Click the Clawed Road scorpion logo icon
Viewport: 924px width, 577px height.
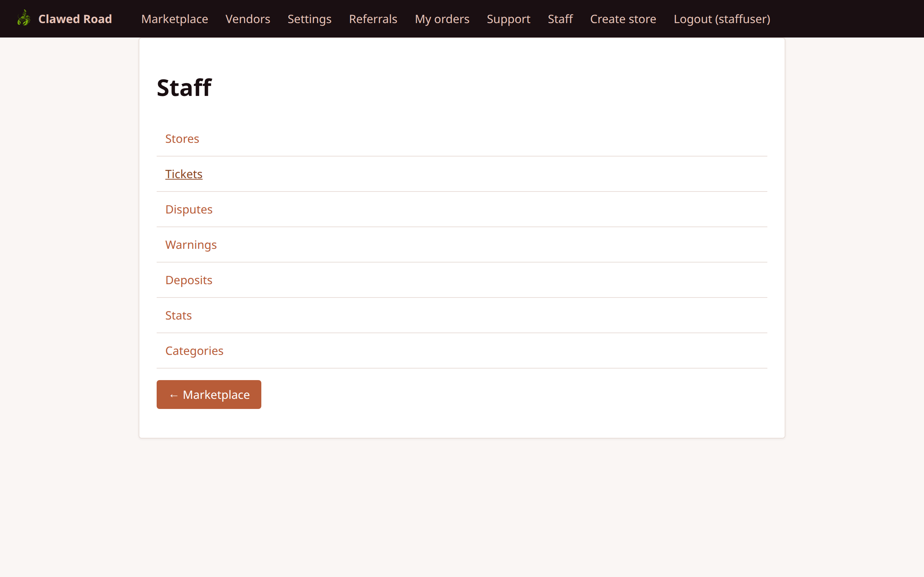23,18
